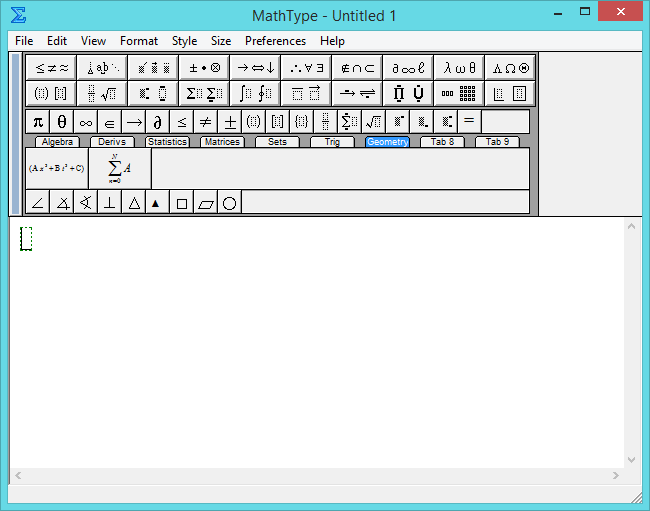The image size is (650, 511).
Task: Switch to the Matrices tab
Action: (222, 142)
